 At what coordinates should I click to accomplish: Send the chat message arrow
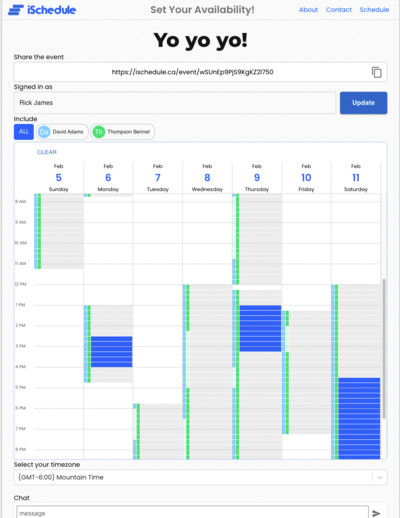[x=376, y=513]
